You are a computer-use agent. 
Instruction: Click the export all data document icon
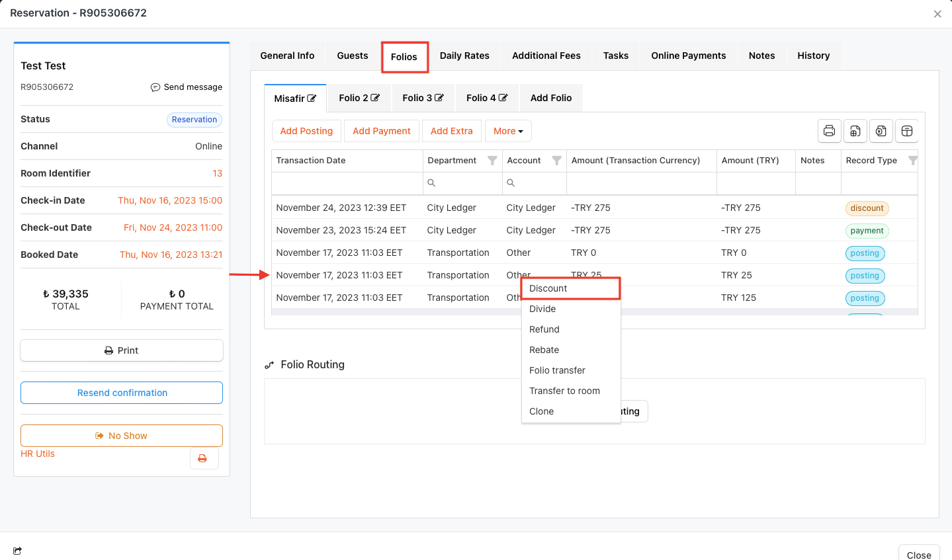[855, 131]
